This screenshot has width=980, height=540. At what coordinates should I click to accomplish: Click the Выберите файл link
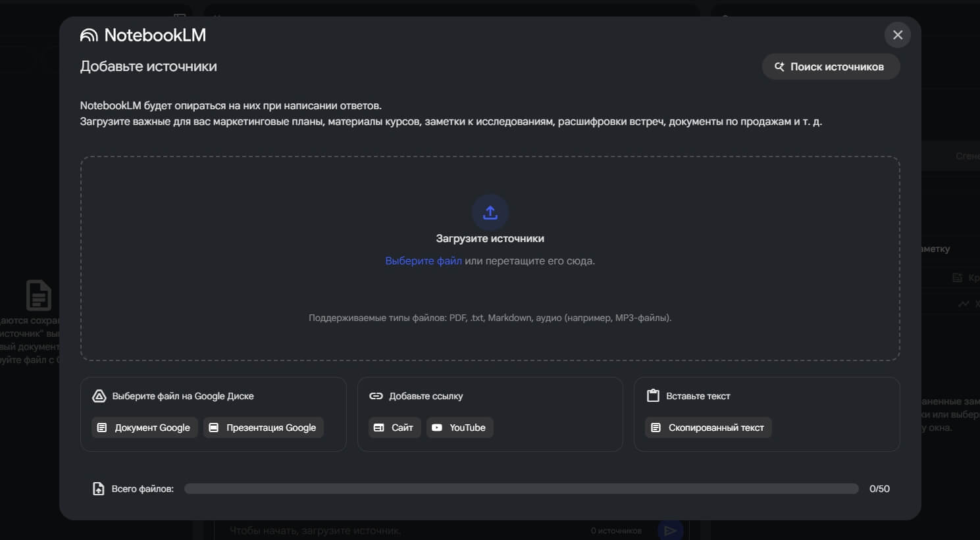pos(423,261)
